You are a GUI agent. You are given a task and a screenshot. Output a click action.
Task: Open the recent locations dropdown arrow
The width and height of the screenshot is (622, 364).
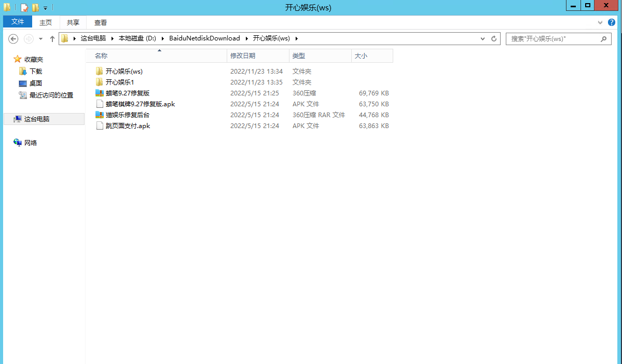(x=40, y=39)
